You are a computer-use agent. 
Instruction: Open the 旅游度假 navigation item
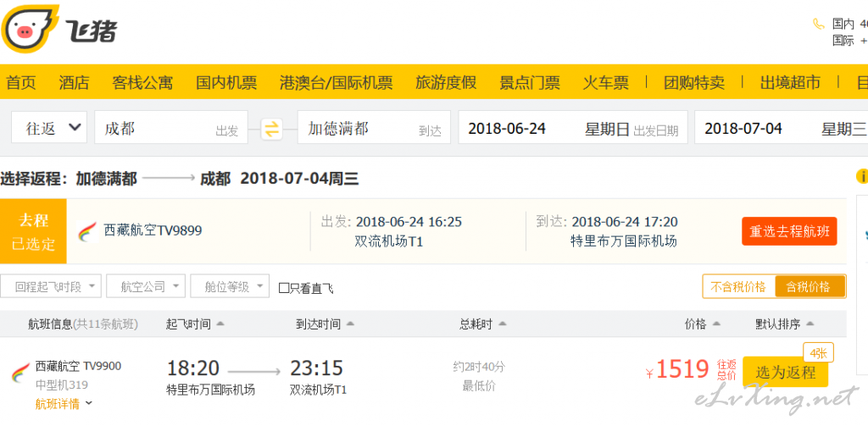pyautogui.click(x=446, y=82)
